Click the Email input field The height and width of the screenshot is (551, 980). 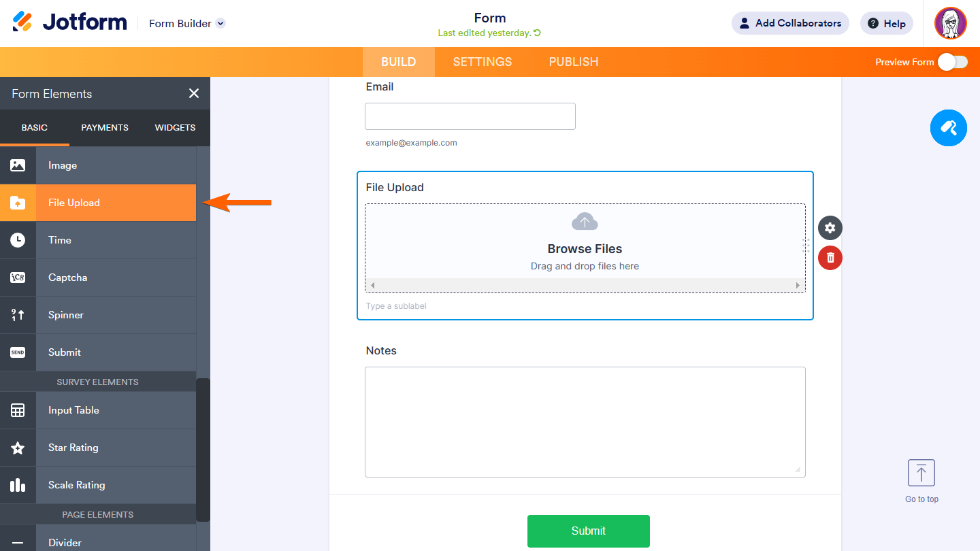(x=470, y=116)
